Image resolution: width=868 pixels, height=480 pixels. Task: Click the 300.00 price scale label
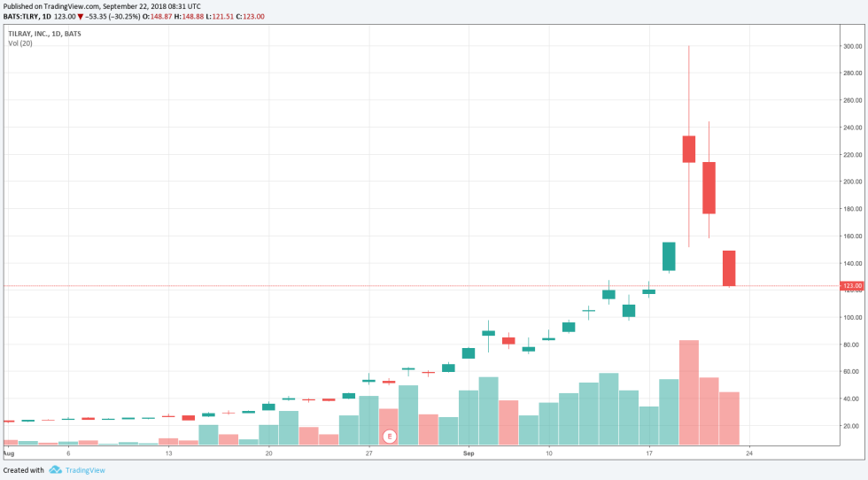click(x=852, y=46)
